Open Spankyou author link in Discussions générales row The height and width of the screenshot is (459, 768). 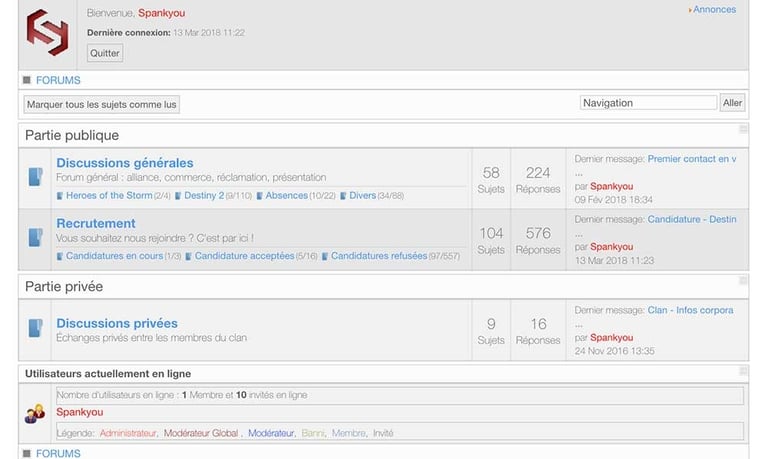coord(612,186)
